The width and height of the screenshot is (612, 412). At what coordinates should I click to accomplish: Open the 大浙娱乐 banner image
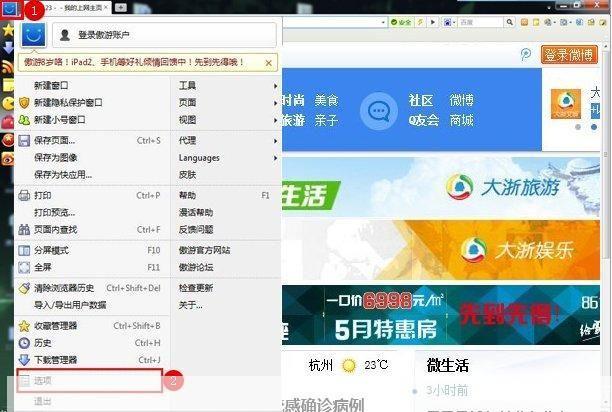tap(441, 250)
